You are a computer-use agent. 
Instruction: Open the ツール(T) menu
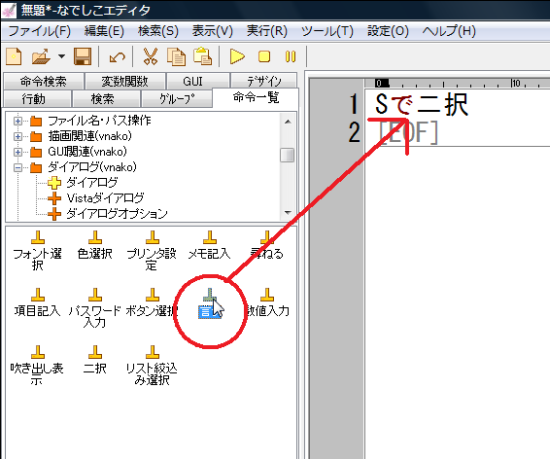point(327,31)
